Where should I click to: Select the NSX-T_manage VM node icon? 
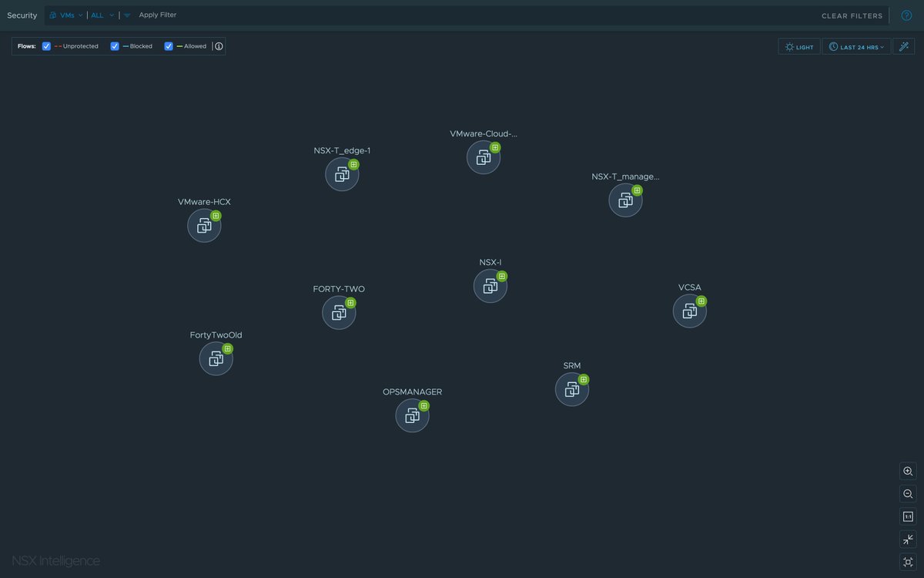pyautogui.click(x=625, y=200)
